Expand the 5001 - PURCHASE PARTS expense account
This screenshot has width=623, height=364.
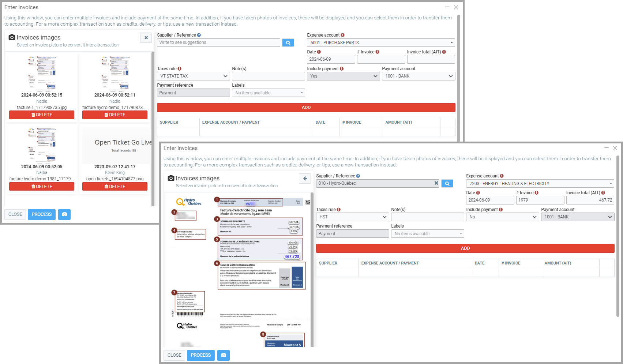tap(381, 43)
